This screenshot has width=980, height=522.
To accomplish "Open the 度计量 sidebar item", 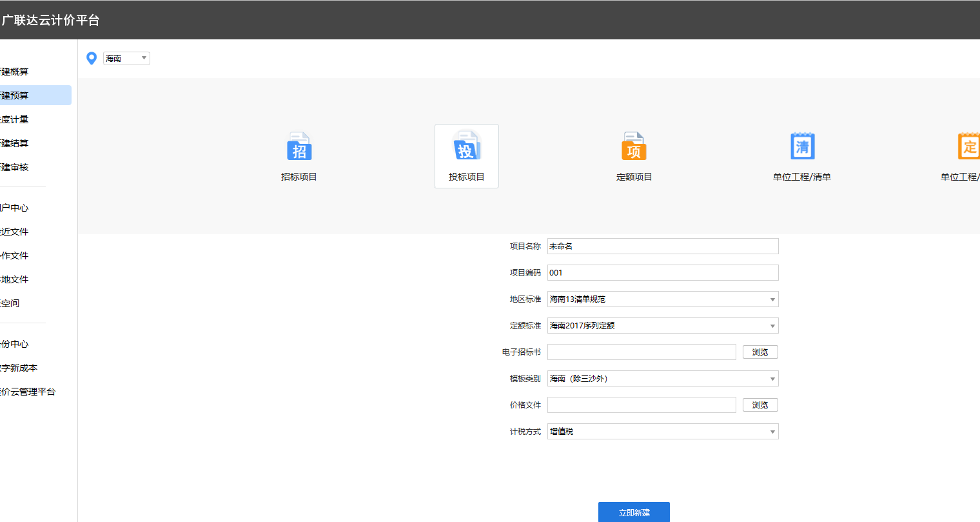I will pyautogui.click(x=35, y=119).
